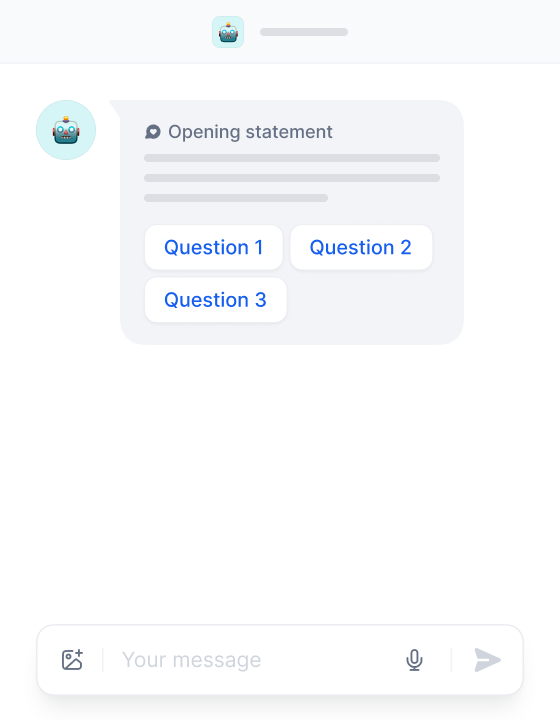Click empty bubble space right of Question 3
The height and width of the screenshot is (720, 560).
[x=374, y=300]
